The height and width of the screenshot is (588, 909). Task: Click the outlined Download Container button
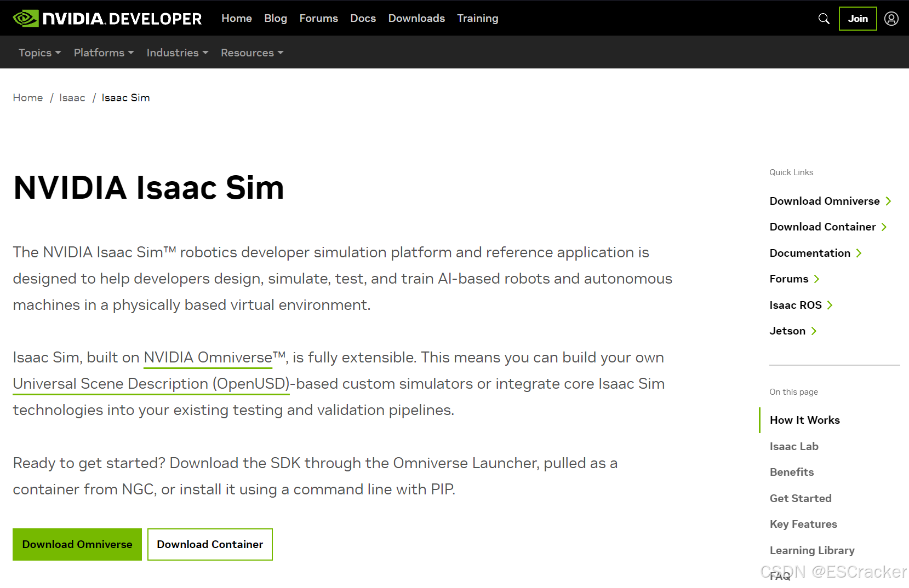click(x=210, y=544)
